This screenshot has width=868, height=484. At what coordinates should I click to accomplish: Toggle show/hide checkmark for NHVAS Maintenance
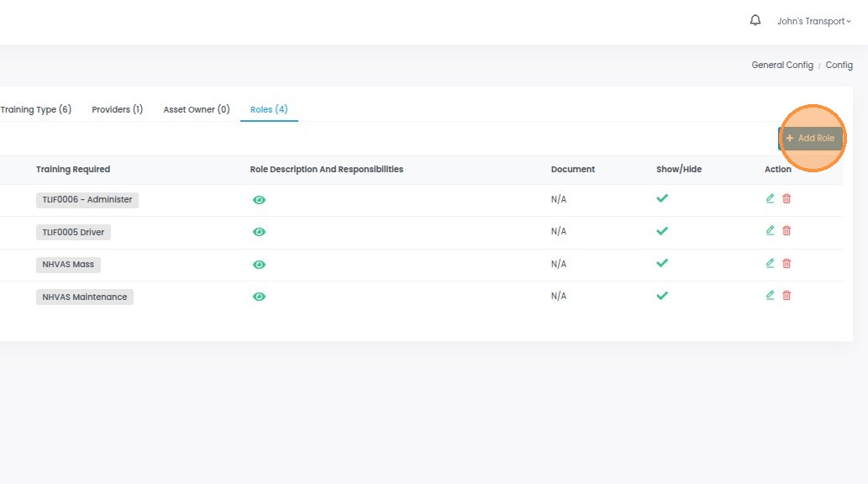(662, 296)
